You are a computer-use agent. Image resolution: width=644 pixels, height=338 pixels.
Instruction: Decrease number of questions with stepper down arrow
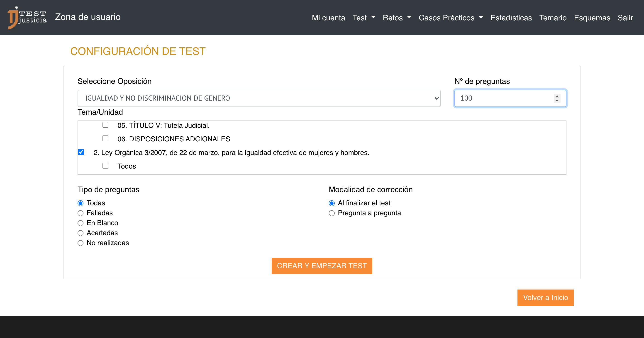coord(557,100)
